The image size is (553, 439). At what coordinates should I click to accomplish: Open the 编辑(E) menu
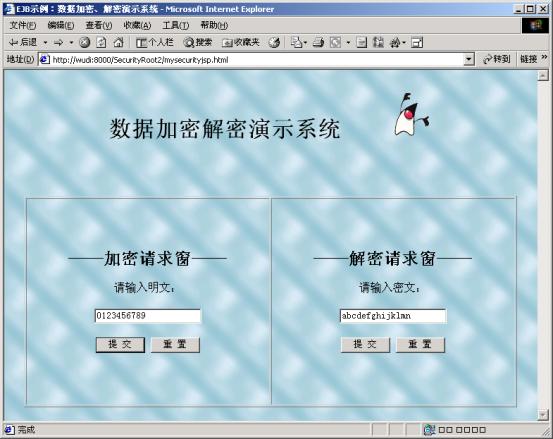click(61, 25)
